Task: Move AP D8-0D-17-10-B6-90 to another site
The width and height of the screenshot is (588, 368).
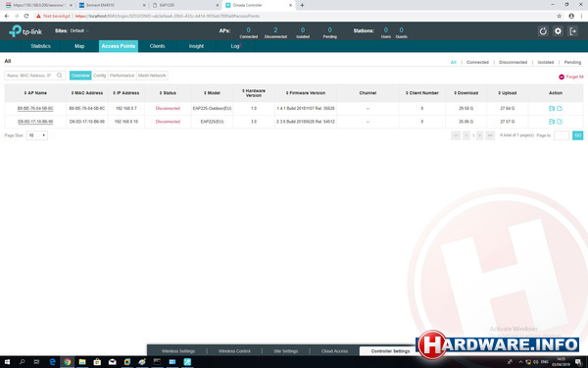Action: point(551,122)
